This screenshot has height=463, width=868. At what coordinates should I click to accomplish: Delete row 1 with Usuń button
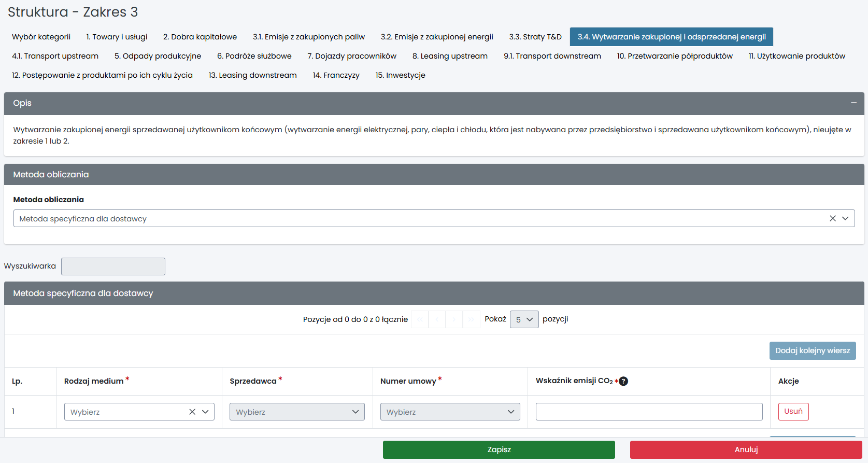tap(793, 412)
